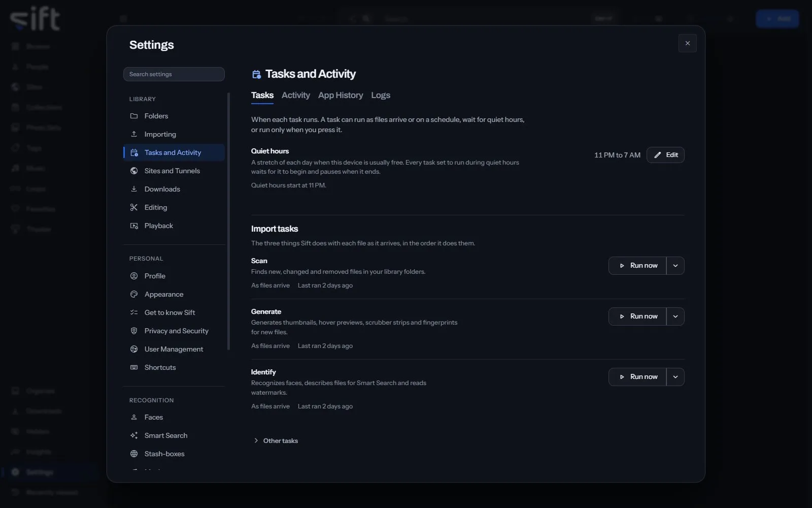Image resolution: width=812 pixels, height=508 pixels.
Task: Open Smart Search sparkle icon
Action: (134, 435)
